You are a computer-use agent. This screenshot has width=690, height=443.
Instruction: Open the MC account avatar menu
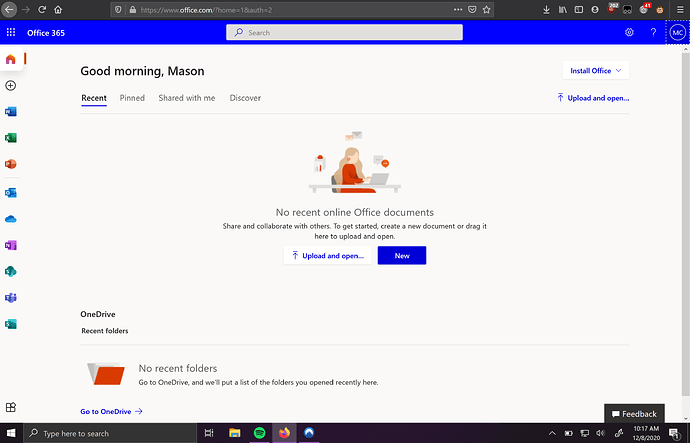coord(678,32)
